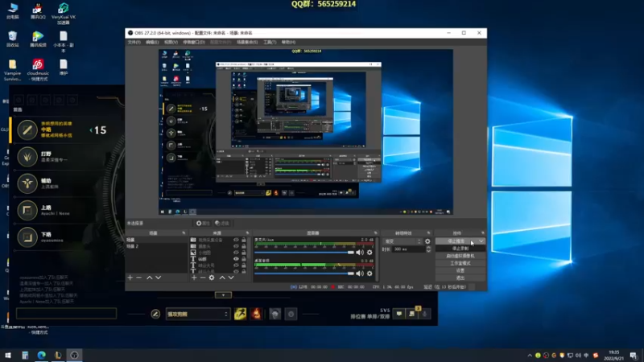
Task: Open the chat bubble icon in League
Action: pos(398,314)
